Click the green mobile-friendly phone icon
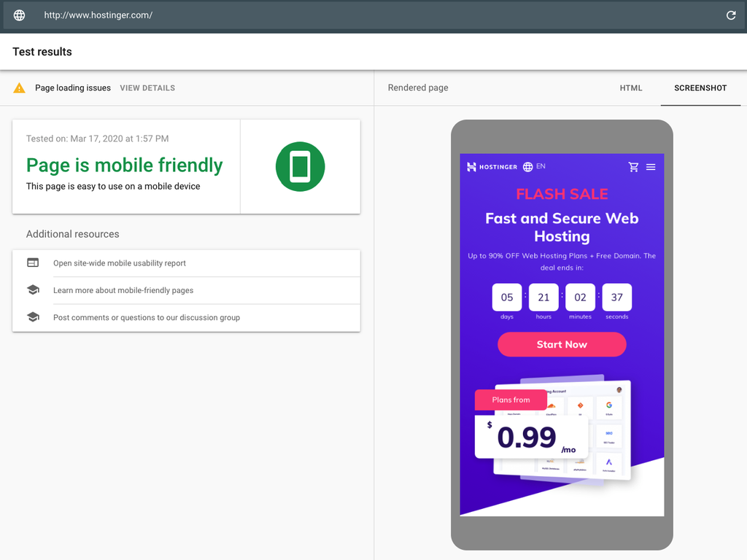 (300, 167)
